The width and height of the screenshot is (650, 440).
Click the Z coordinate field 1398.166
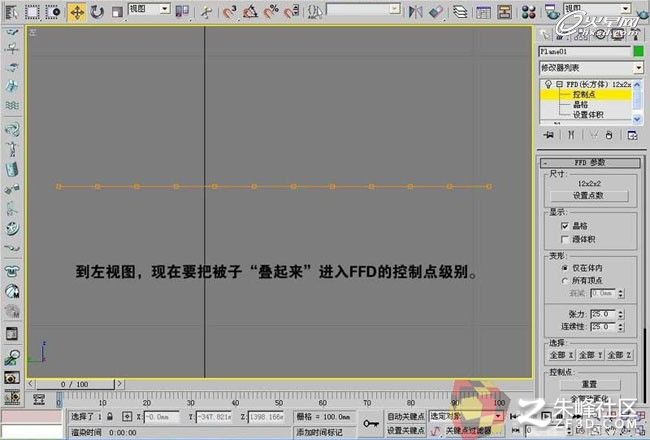click(266, 416)
